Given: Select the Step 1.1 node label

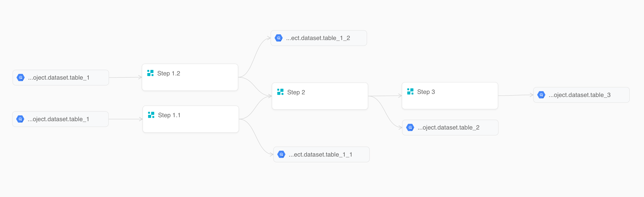Looking at the screenshot, I should (169, 115).
